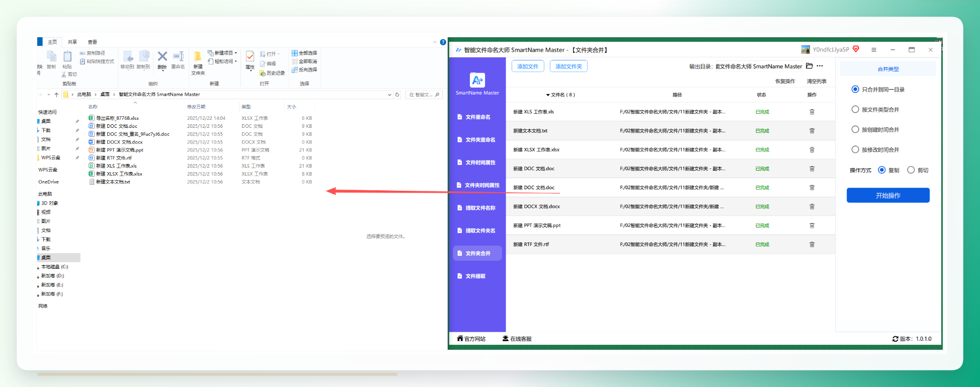Remove 新建 PPT 演示文稿.ppt with its trash icon
The image size is (980, 387).
(812, 225)
